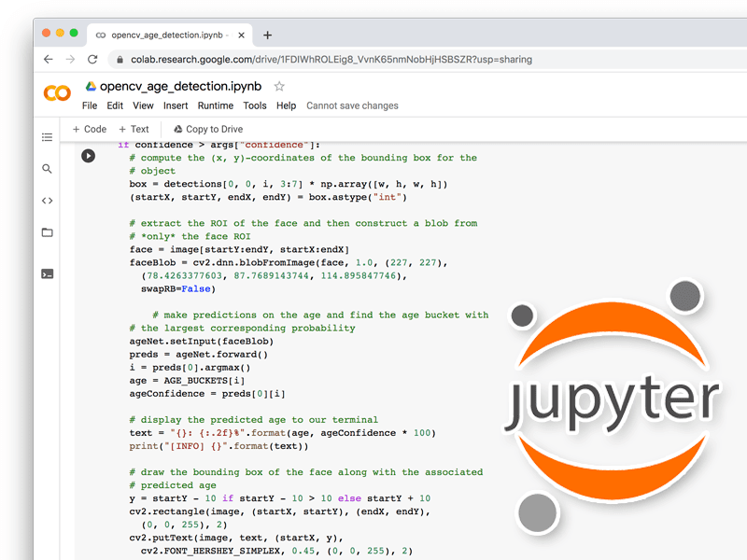This screenshot has width=747, height=560.
Task: Star the opencv_age_detection notebook
Action: tap(279, 86)
